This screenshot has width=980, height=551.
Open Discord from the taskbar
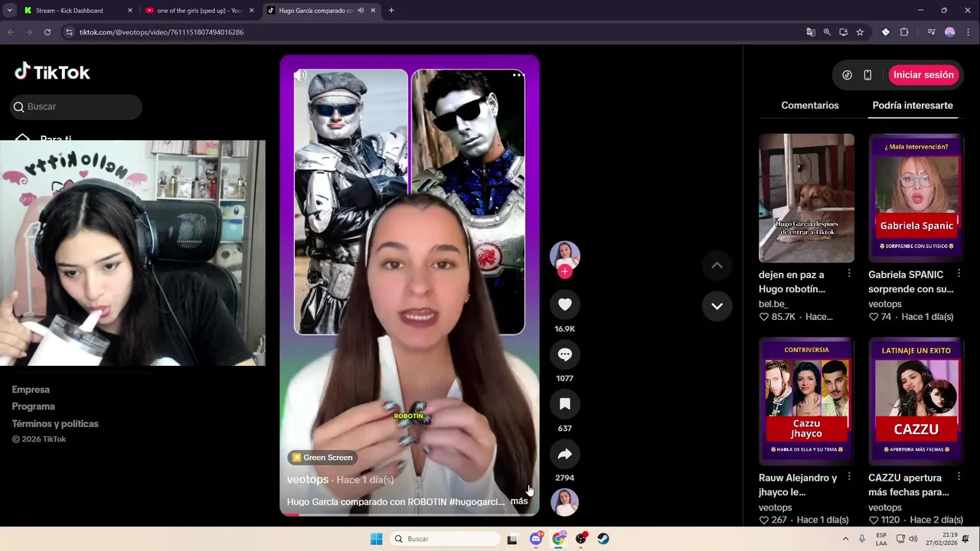[x=536, y=539]
